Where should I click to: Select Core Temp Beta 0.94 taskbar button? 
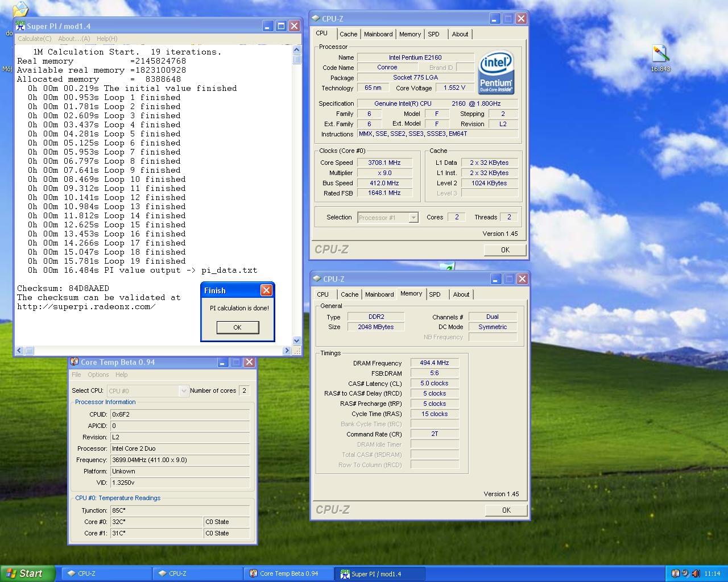pos(290,573)
